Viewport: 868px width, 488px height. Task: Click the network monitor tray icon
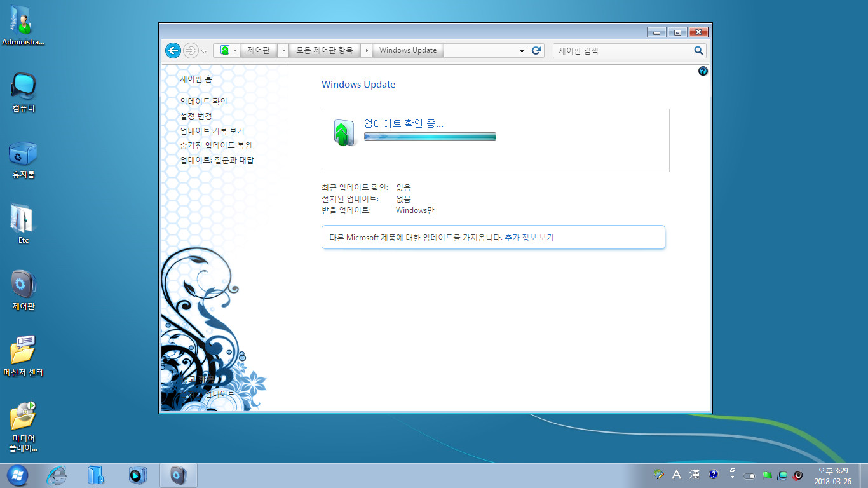(783, 475)
